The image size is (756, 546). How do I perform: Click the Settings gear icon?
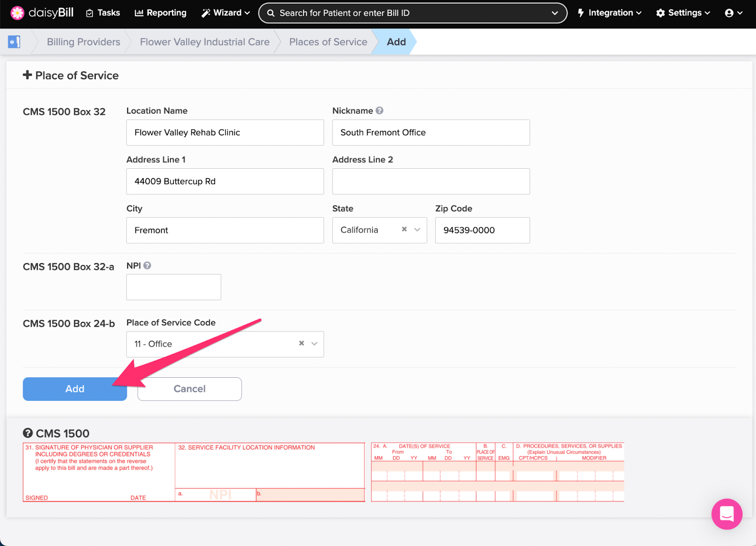pyautogui.click(x=661, y=13)
